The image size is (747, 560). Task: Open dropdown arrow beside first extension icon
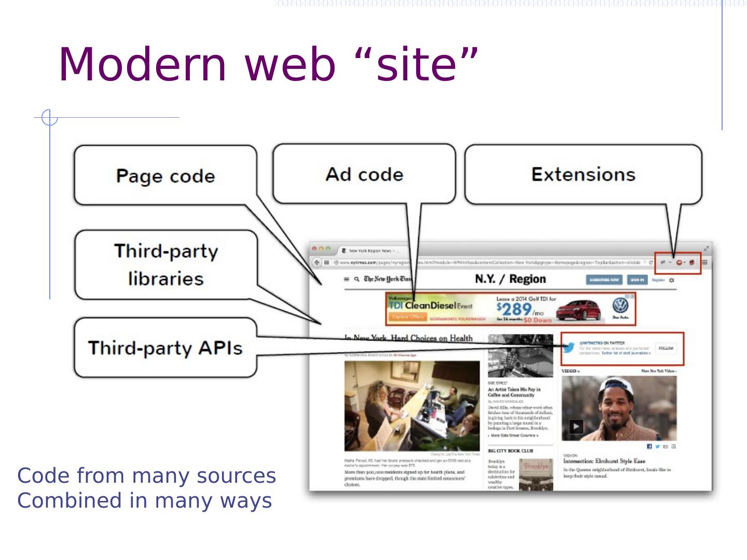click(670, 262)
